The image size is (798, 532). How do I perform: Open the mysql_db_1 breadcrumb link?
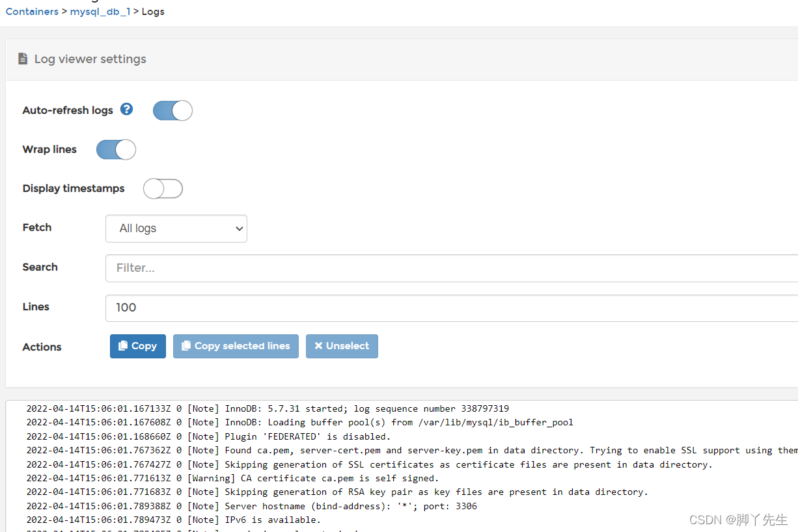(x=100, y=12)
